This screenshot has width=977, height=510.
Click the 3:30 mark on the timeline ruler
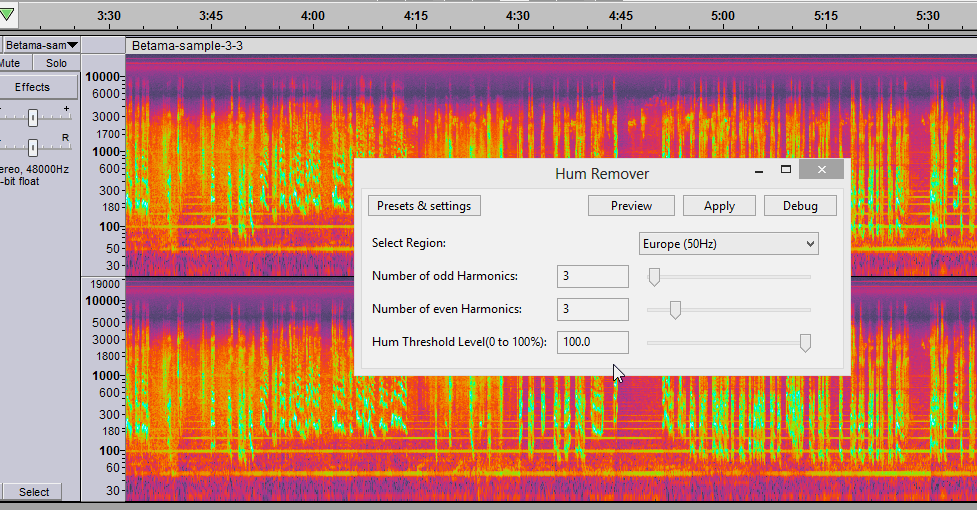108,16
